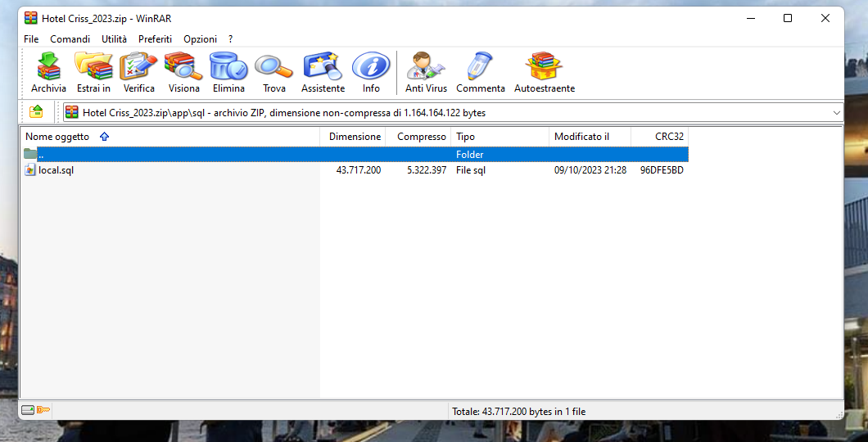
Task: Expand the archive path dropdown
Action: click(x=836, y=113)
